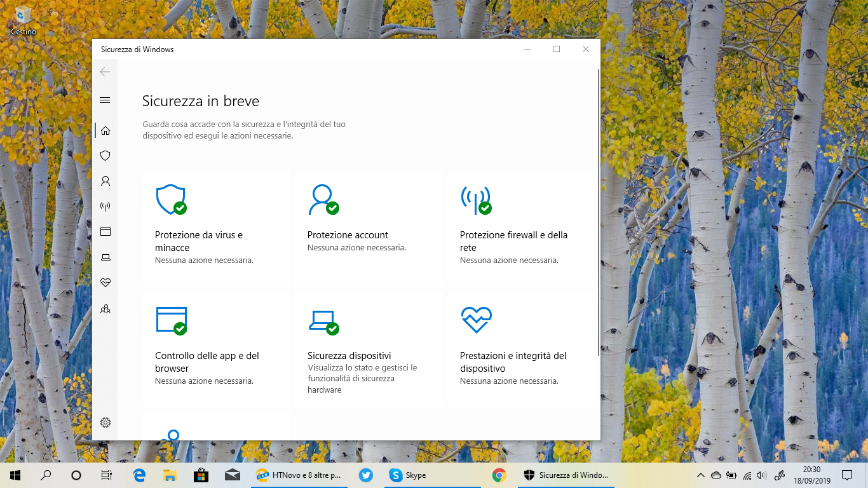
Task: Go back with the back arrow
Action: 105,72
